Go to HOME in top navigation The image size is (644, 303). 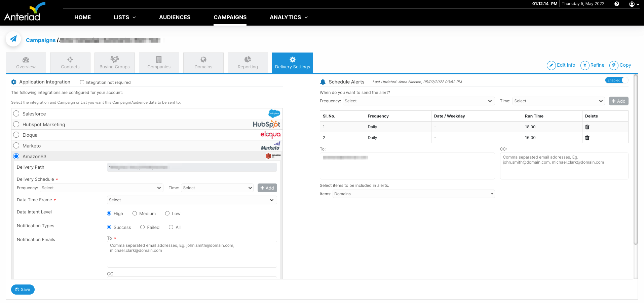tap(82, 17)
